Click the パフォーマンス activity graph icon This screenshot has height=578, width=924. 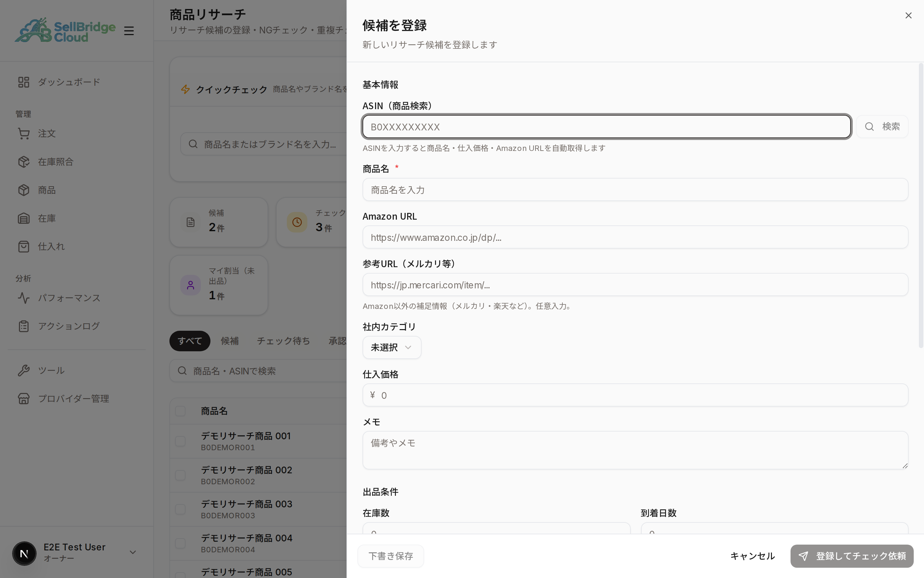(x=24, y=298)
